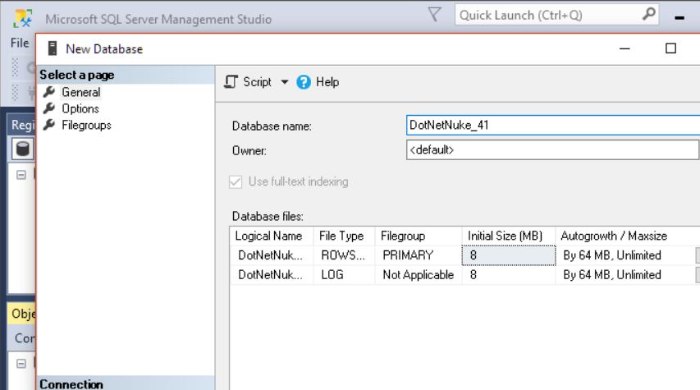Collapse the node in Registered Servers panel

point(21,174)
